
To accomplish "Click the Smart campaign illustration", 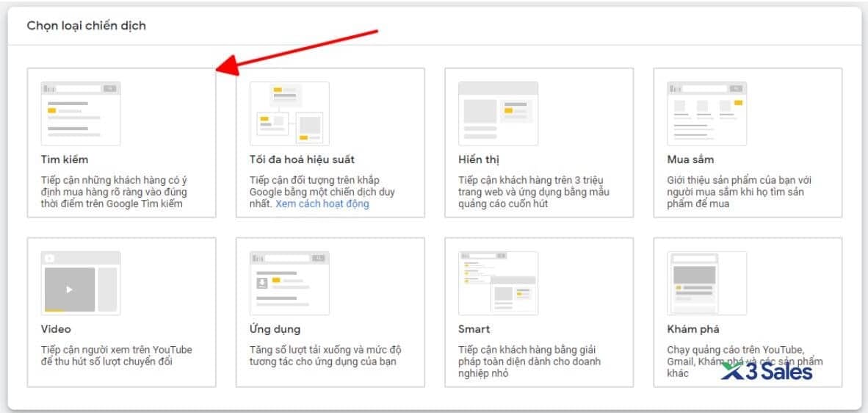I will point(498,284).
